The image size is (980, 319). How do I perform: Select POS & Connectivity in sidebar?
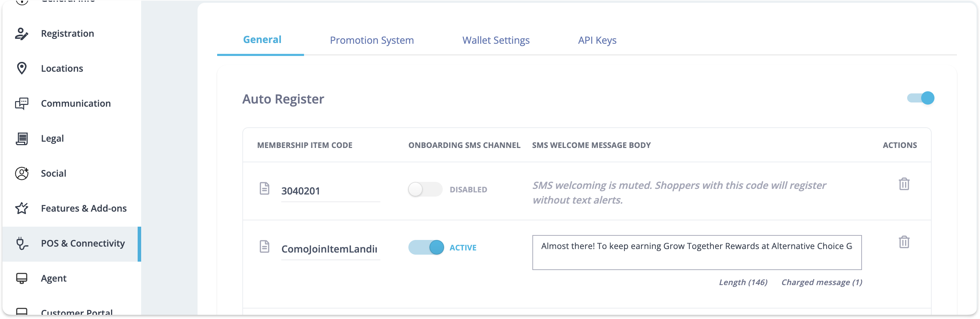(x=71, y=243)
